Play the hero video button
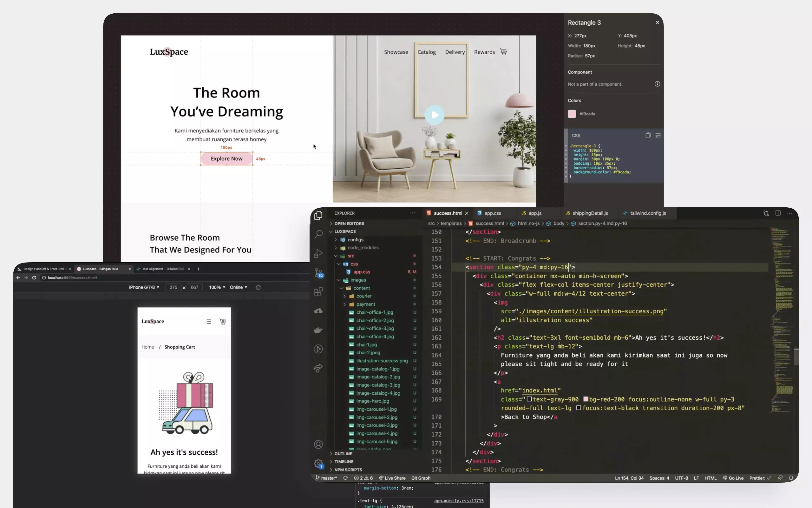Screen dimensions: 812x508 pos(434,115)
